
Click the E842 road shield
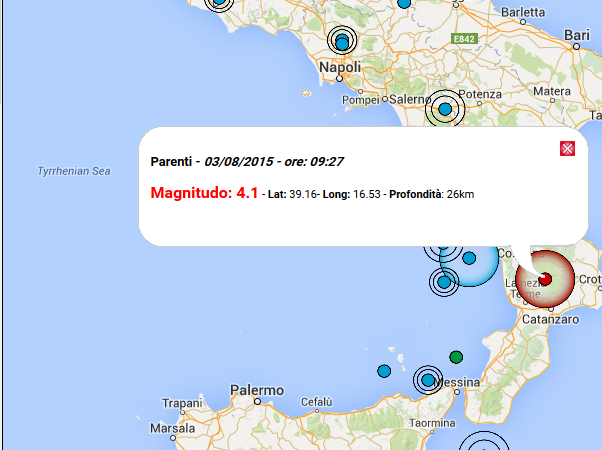[x=464, y=39]
